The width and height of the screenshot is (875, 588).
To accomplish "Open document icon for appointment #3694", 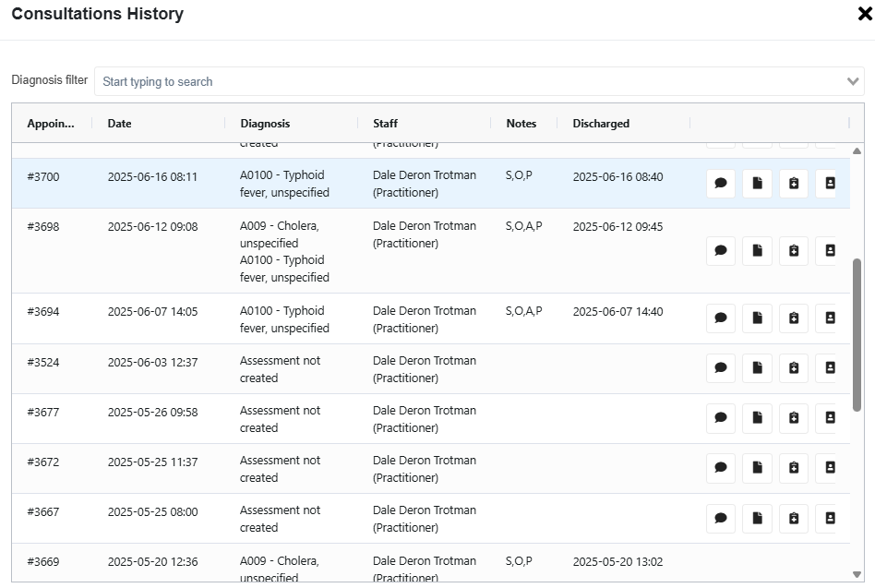I will pyautogui.click(x=757, y=318).
